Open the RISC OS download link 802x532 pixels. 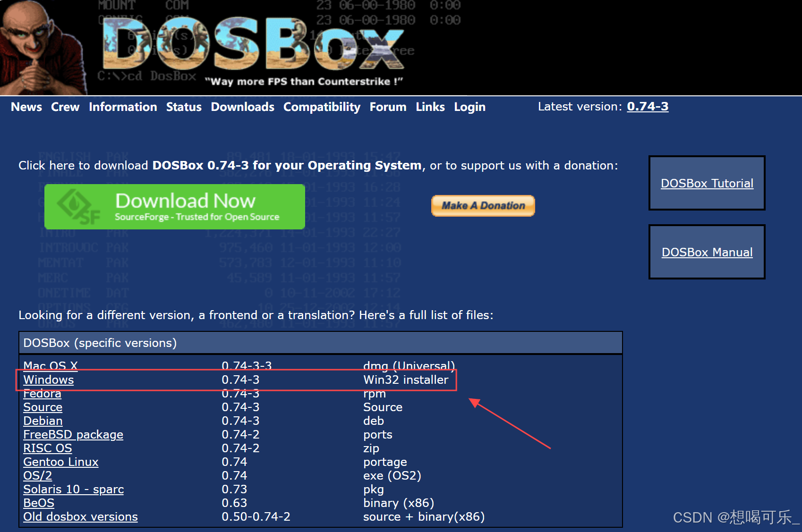click(48, 448)
